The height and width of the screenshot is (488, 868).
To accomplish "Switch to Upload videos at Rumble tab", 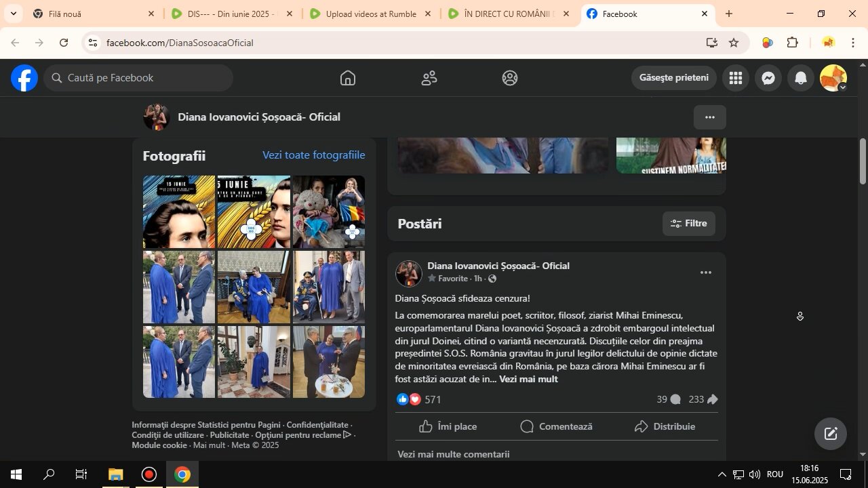I will (x=370, y=14).
